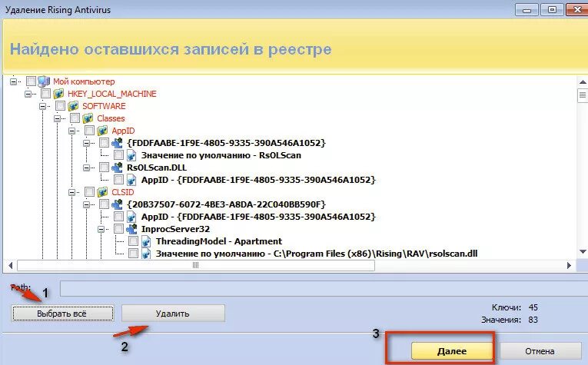Viewport: 588px width, 365px height.
Task: Select the AppID value row under RsOLScan.DLL
Action: pyautogui.click(x=258, y=180)
